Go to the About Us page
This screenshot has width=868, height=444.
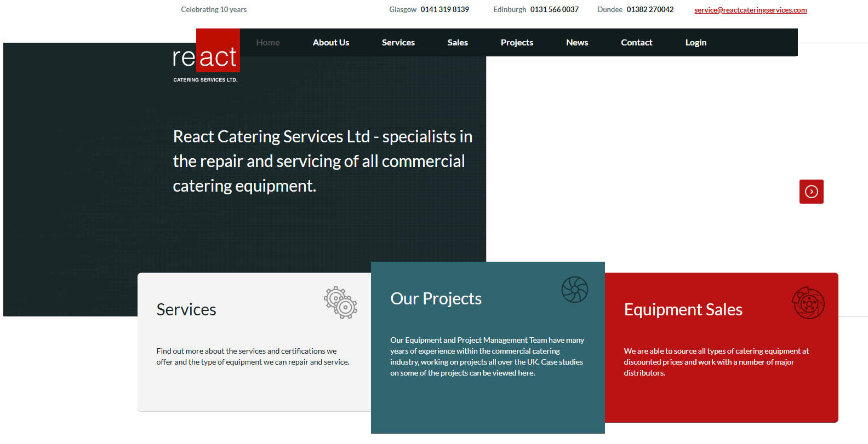pyautogui.click(x=330, y=43)
